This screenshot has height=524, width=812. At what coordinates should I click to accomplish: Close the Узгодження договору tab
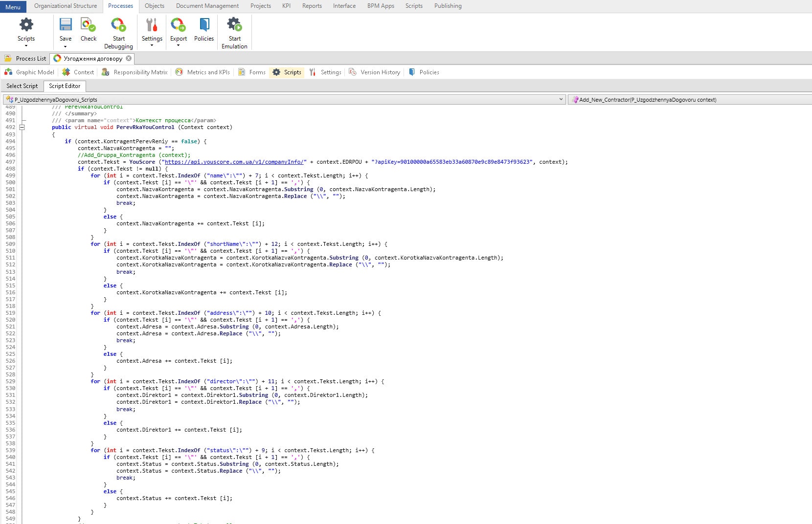(129, 58)
